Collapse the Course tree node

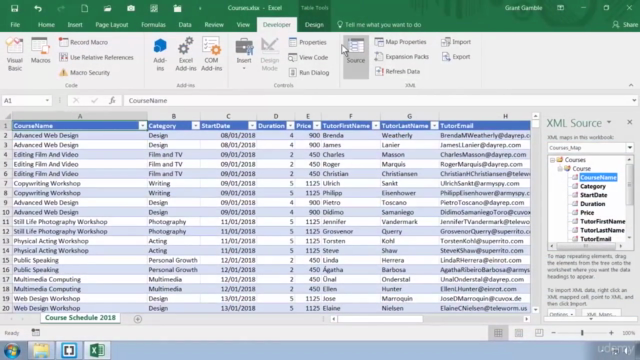point(560,169)
